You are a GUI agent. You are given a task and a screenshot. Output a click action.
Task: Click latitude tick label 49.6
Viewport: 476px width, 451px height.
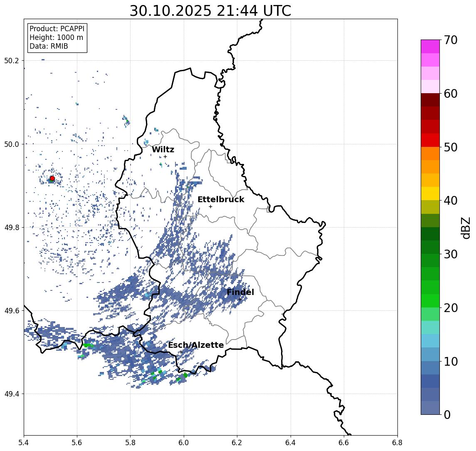coord(12,311)
